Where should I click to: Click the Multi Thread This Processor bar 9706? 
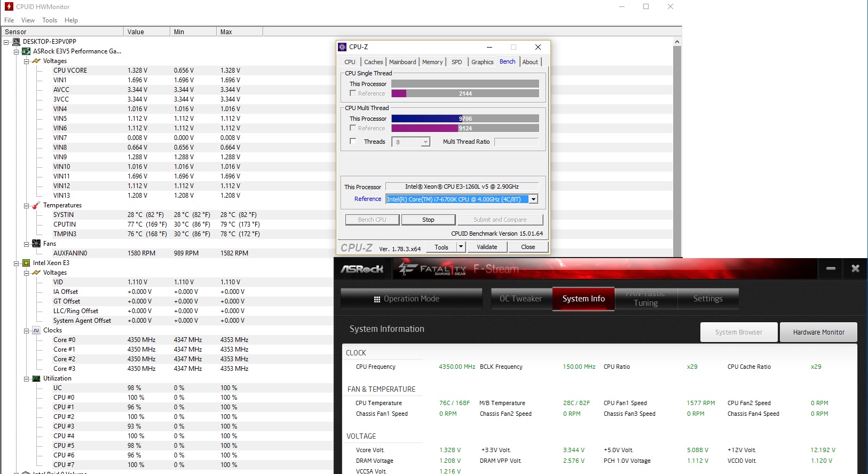(x=465, y=119)
